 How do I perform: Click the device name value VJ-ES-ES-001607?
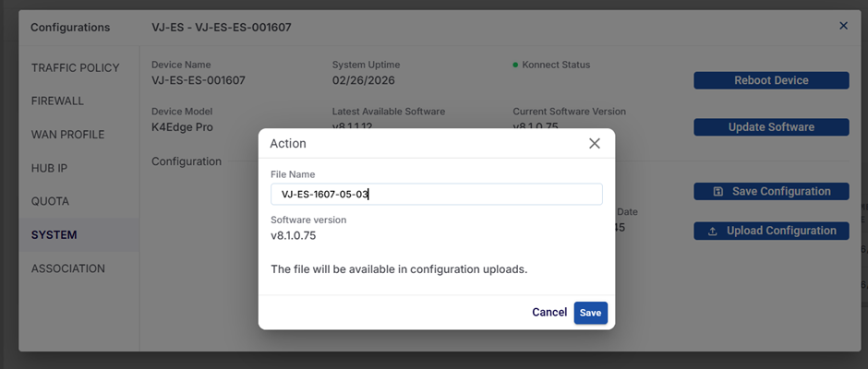coord(199,80)
